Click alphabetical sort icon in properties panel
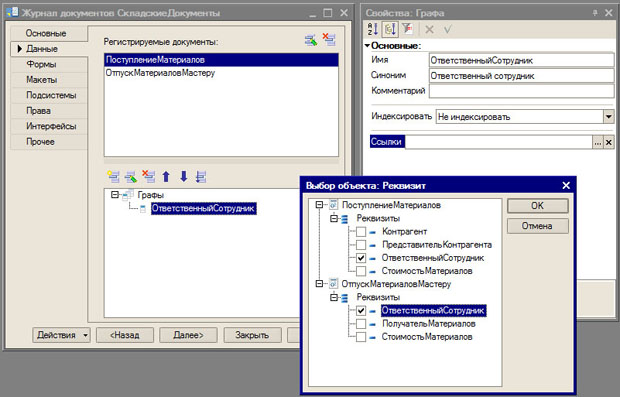The width and height of the screenshot is (620, 397). tap(373, 29)
